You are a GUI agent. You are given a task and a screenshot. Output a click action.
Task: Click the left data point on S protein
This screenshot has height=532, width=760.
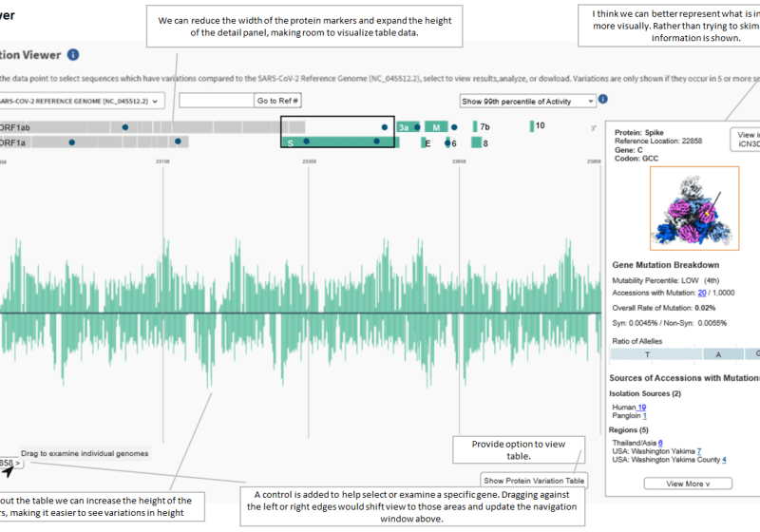click(x=306, y=141)
